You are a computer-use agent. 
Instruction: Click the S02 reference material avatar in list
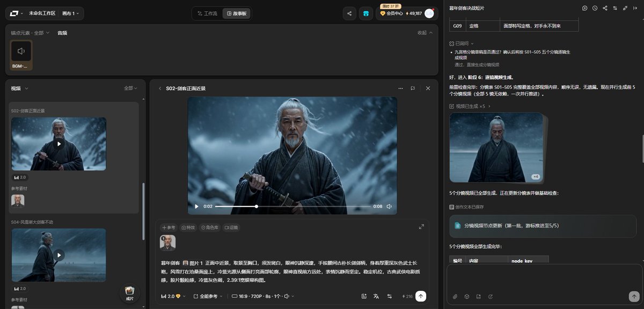click(x=18, y=201)
